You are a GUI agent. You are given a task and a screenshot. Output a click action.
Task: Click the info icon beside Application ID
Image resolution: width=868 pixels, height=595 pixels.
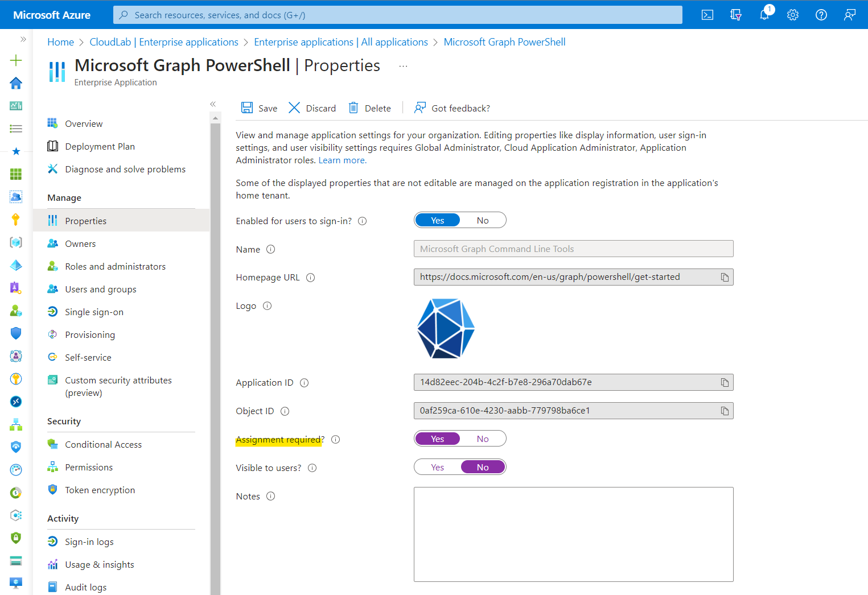(x=305, y=383)
